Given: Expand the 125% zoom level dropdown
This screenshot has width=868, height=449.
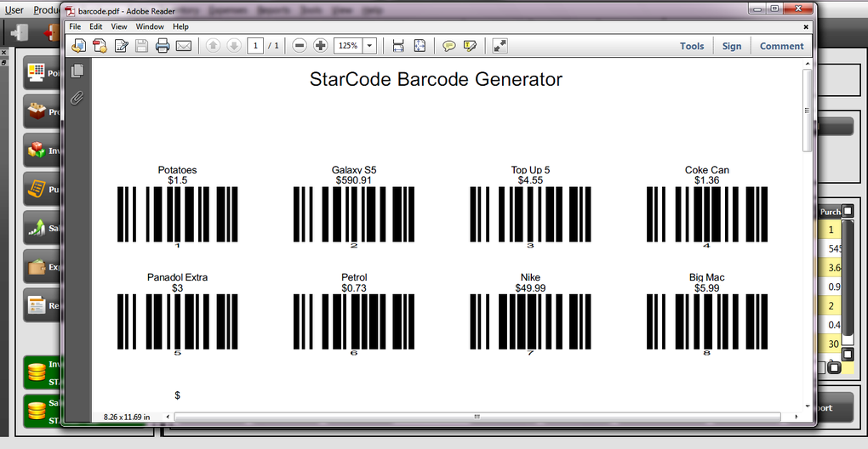Looking at the screenshot, I should (x=369, y=46).
